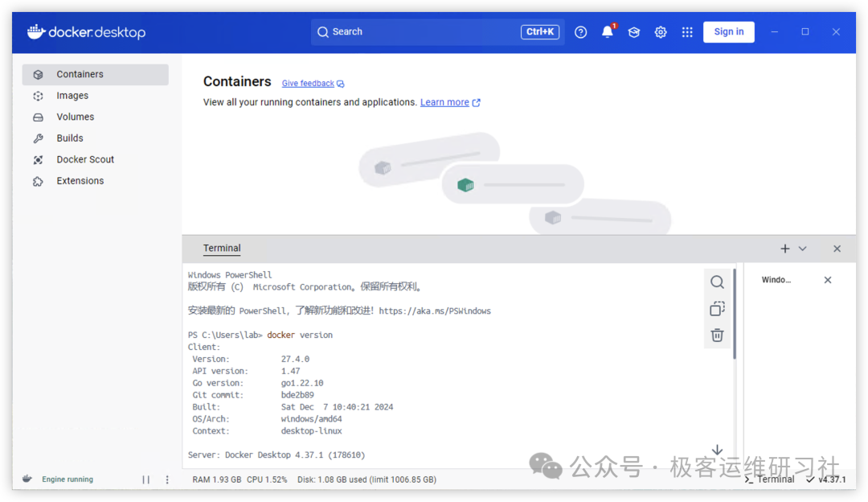Expand the terminal profile dropdown chevron

803,249
